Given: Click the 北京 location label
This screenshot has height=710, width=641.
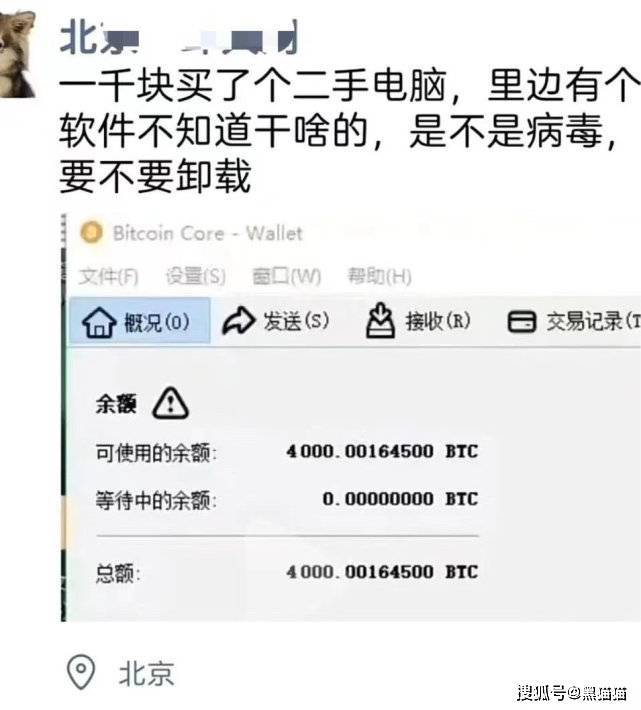Looking at the screenshot, I should tap(146, 673).
